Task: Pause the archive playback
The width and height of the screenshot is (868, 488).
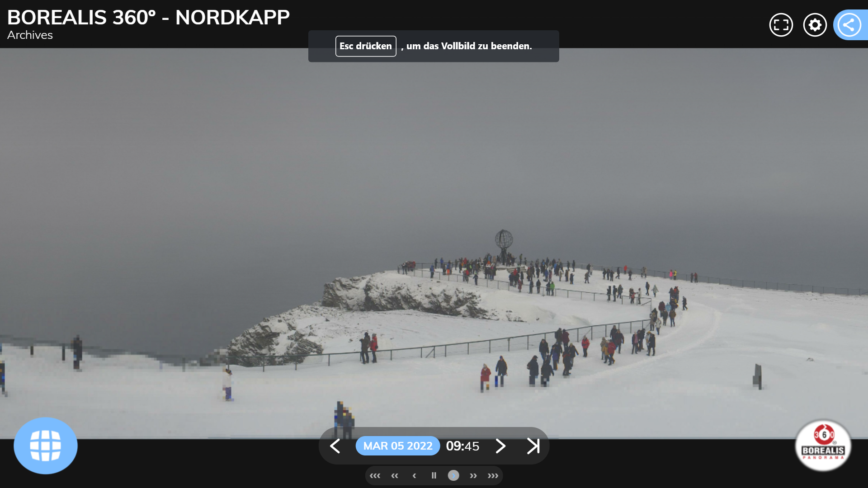Action: pos(434,475)
